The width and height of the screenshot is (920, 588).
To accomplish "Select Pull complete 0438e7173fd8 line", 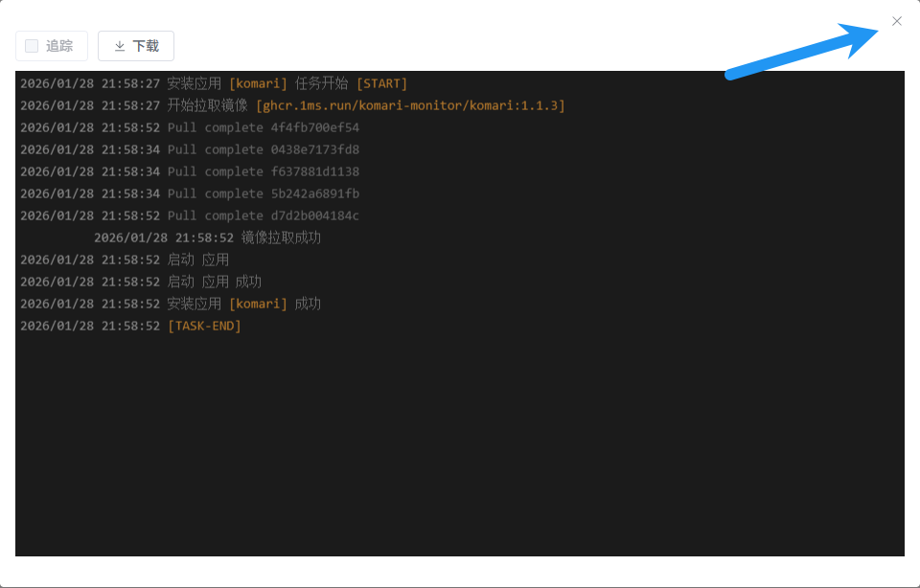I will pyautogui.click(x=264, y=149).
